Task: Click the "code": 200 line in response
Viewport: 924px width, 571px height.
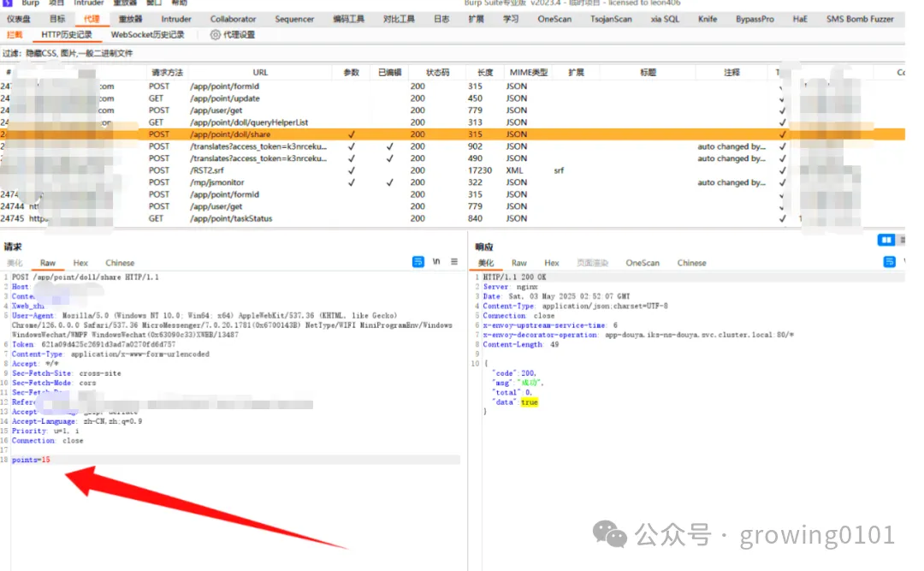Action: (x=516, y=373)
